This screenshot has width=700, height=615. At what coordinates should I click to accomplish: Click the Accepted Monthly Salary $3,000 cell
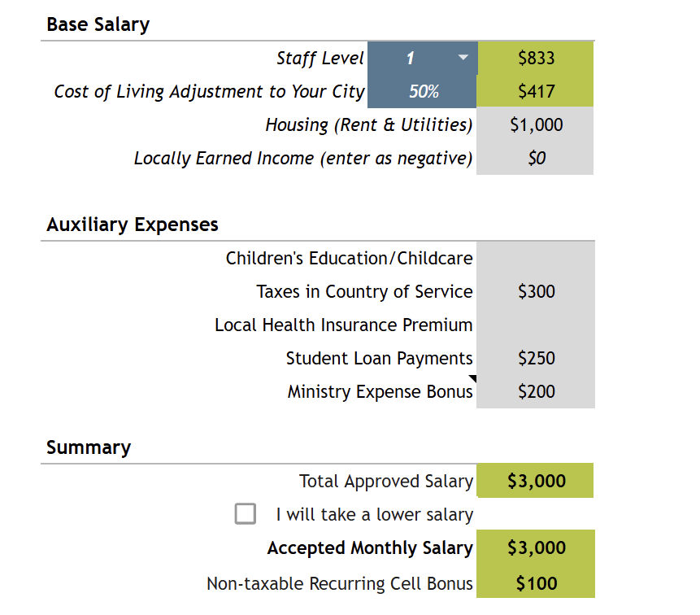click(x=536, y=547)
